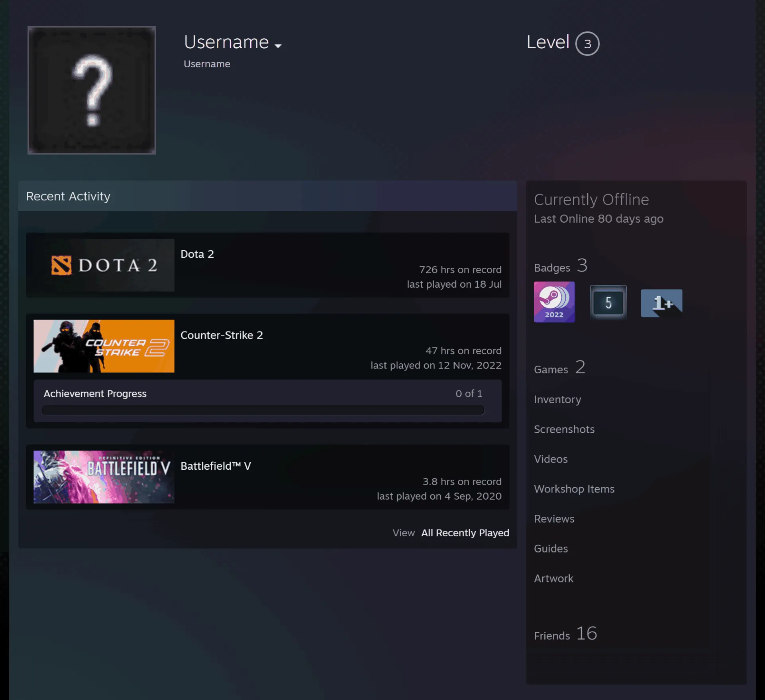Click the 1+ game collector badge

661,303
